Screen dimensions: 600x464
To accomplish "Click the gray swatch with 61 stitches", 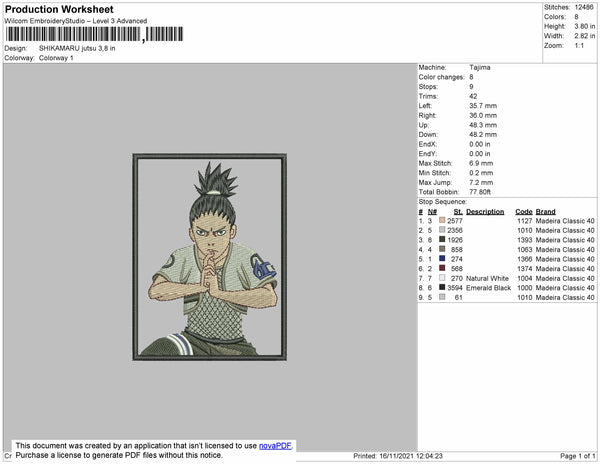I will click(x=442, y=297).
